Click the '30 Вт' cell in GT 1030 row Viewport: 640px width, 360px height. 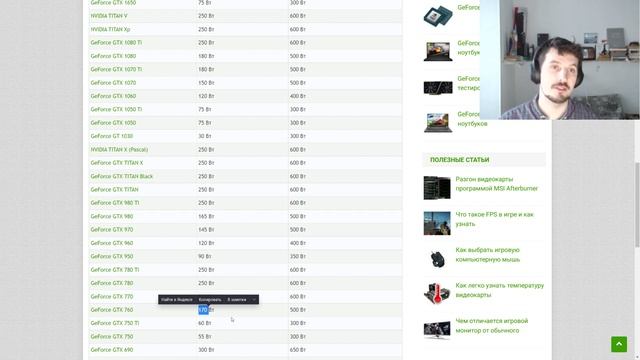pyautogui.click(x=205, y=136)
